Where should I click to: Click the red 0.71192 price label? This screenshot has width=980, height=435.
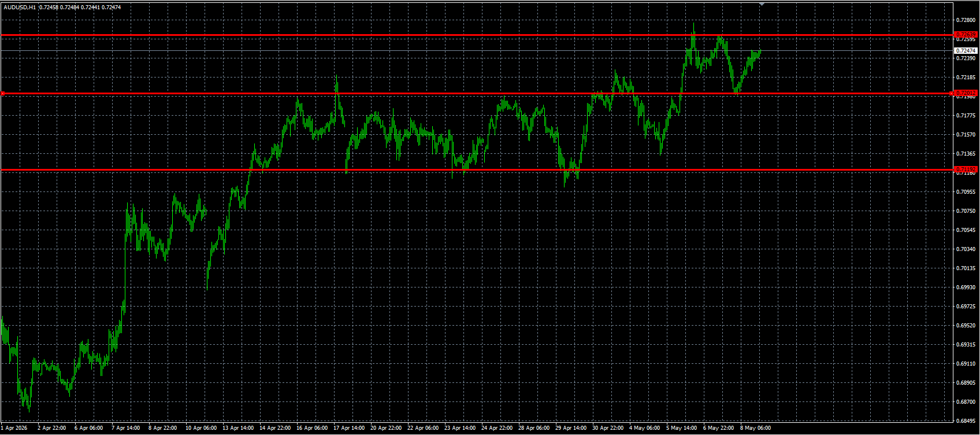[x=966, y=169]
